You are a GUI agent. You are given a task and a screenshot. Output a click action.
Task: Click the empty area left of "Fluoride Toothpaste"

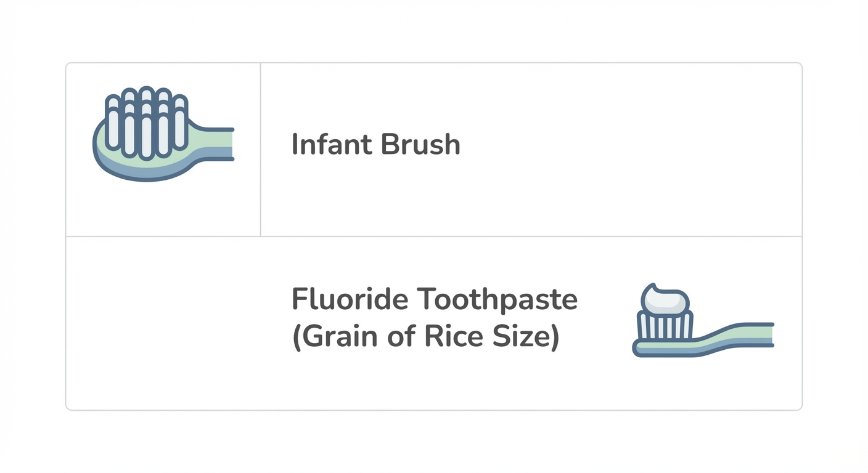point(173,320)
